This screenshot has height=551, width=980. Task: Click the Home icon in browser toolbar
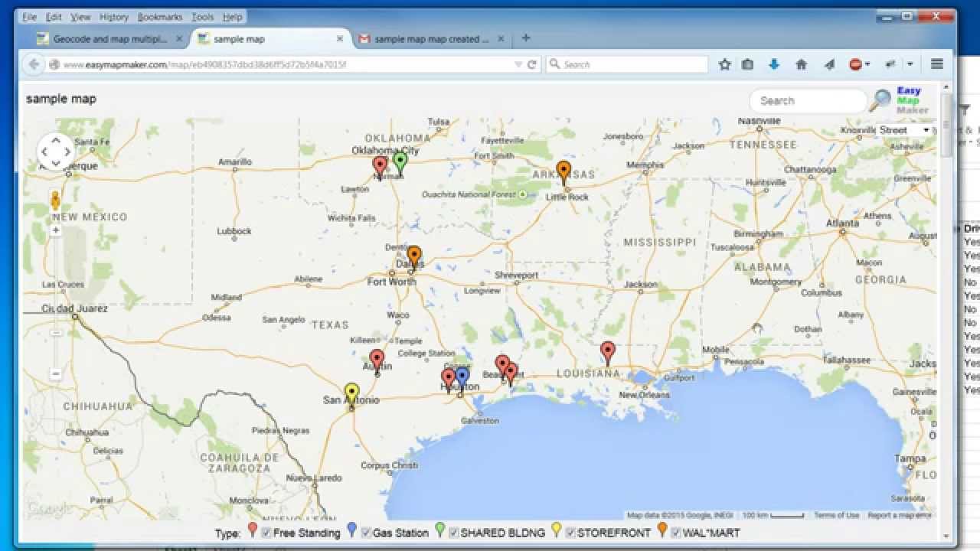click(x=801, y=64)
